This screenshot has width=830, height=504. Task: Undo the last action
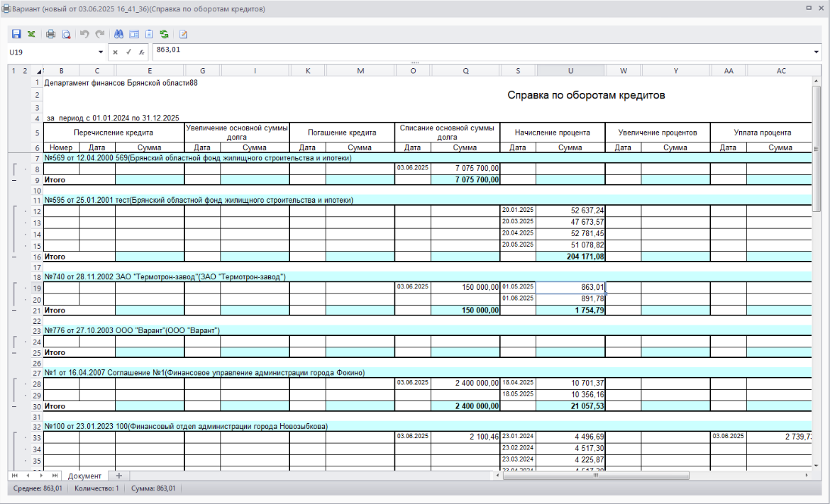click(84, 34)
